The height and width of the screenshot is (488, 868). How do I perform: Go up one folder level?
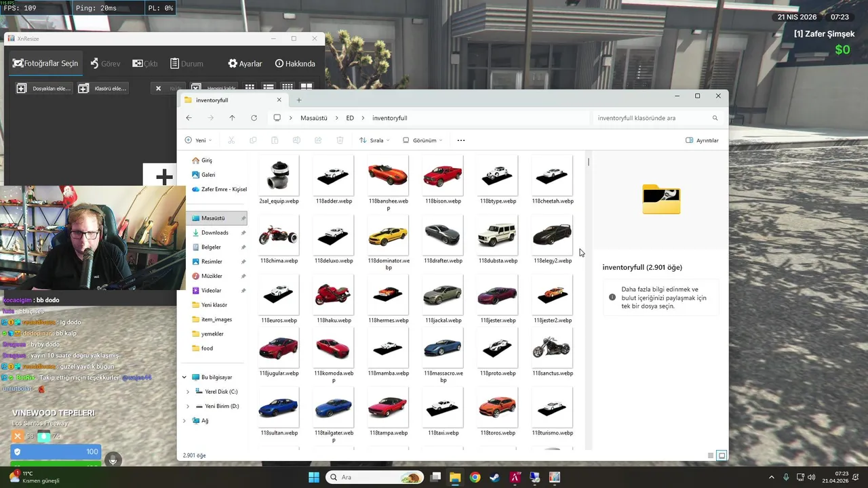tap(232, 118)
